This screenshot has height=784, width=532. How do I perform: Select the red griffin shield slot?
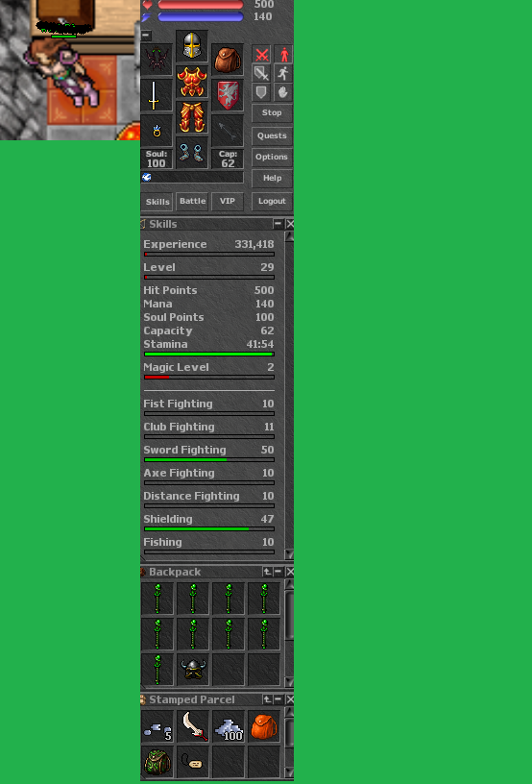228,95
